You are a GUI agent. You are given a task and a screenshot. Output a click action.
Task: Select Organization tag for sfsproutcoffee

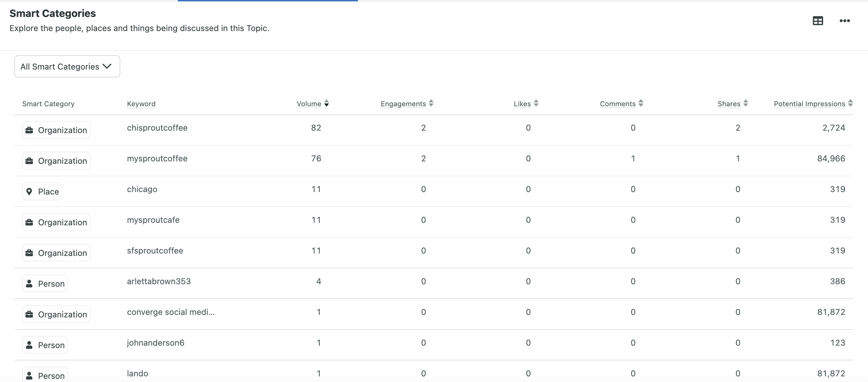(56, 253)
